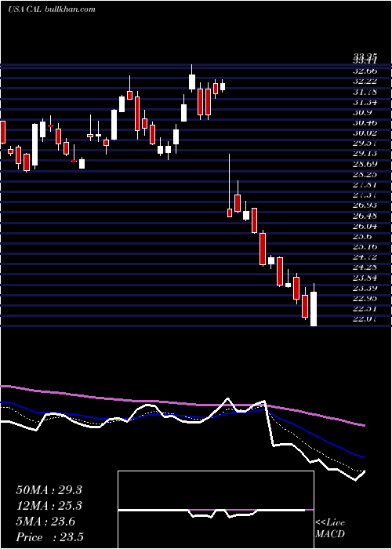Viewport: 392px width, 549px height.
Task: Click the USA CAL bullkhan.com chart title
Action: pos(52,9)
